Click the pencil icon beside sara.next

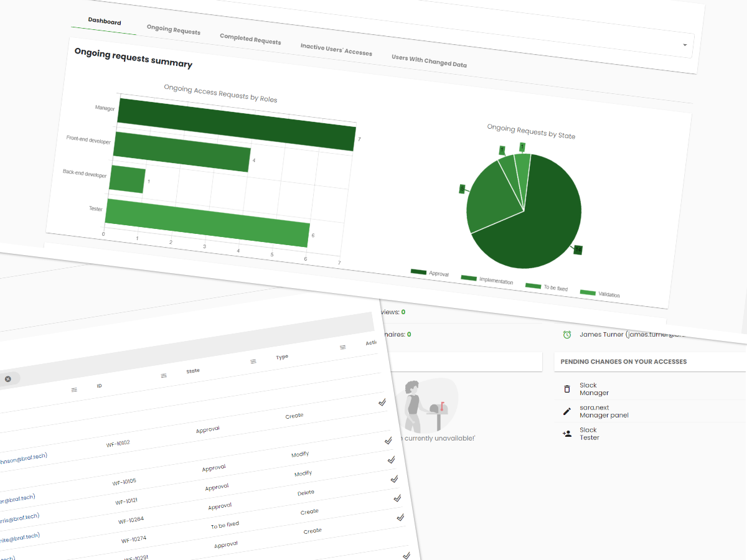click(x=566, y=411)
